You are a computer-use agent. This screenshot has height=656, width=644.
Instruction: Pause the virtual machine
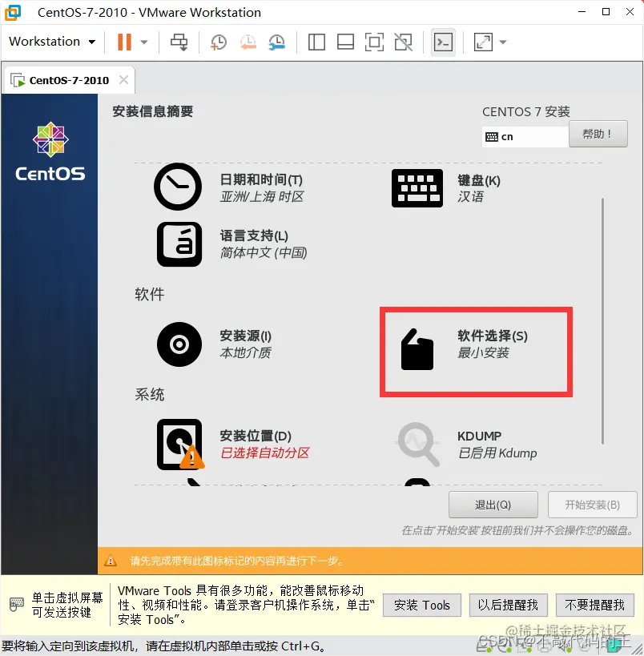tap(124, 42)
